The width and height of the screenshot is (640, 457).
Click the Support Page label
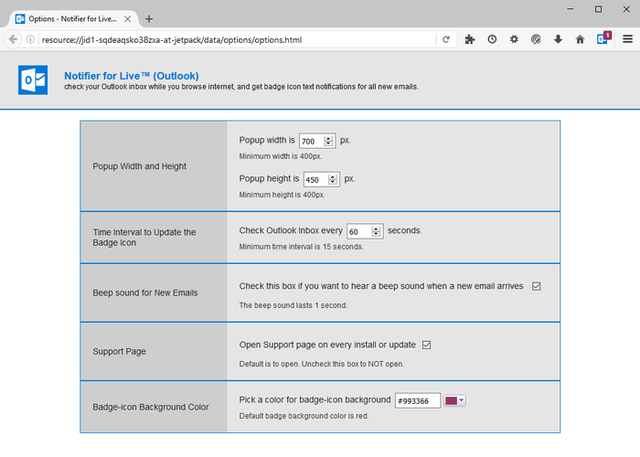(x=119, y=351)
